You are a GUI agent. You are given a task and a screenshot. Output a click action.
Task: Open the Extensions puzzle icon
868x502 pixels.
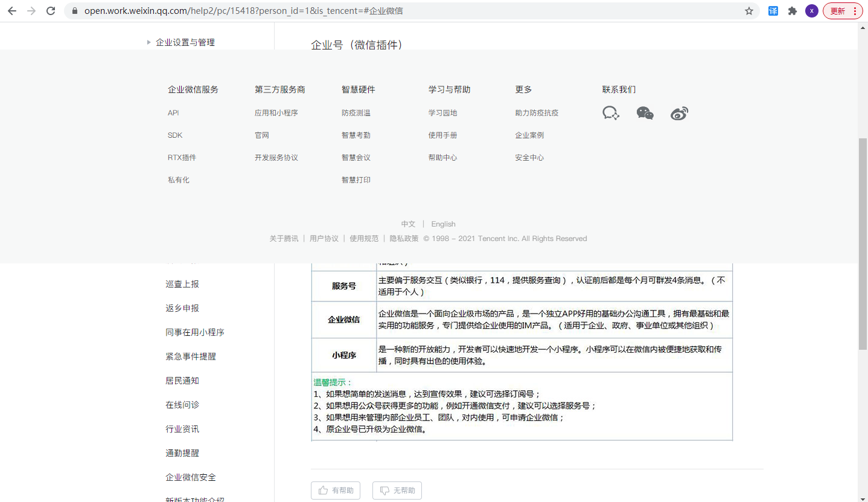(793, 11)
